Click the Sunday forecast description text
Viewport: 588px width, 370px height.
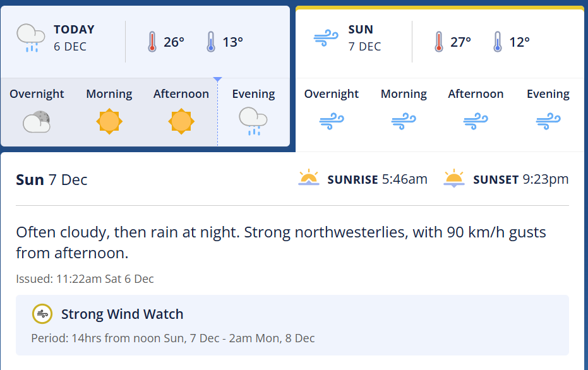(x=280, y=242)
